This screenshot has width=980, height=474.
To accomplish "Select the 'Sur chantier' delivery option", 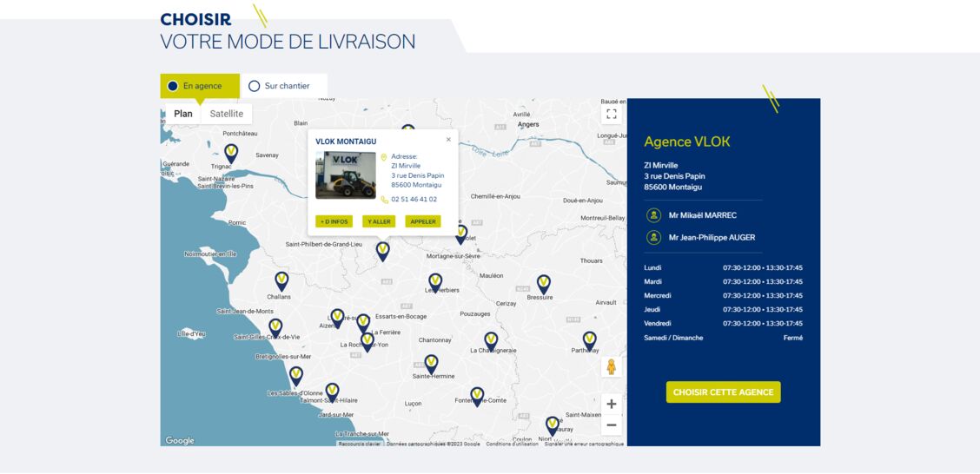I will tap(284, 86).
